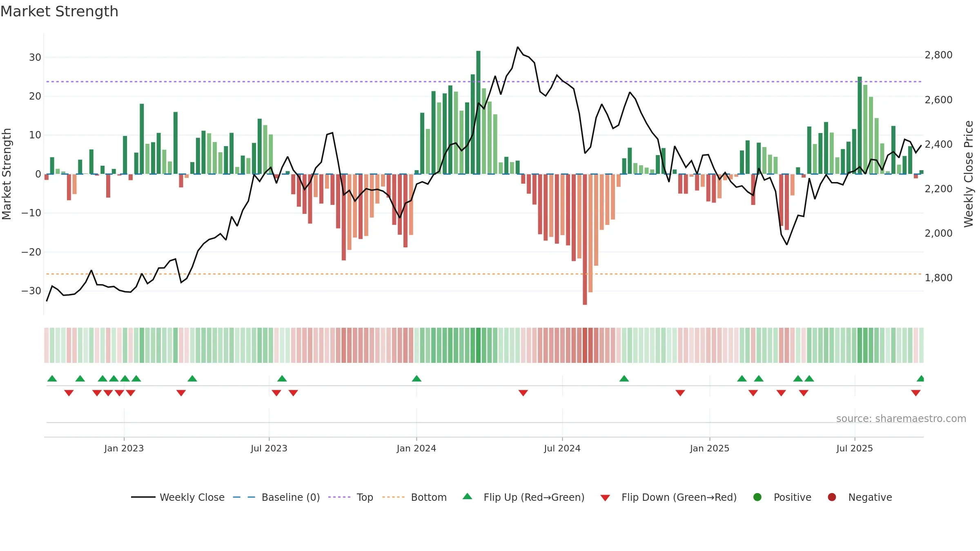The height and width of the screenshot is (551, 980).
Task: Click the Jul 2023 x-axis label
Action: (269, 448)
